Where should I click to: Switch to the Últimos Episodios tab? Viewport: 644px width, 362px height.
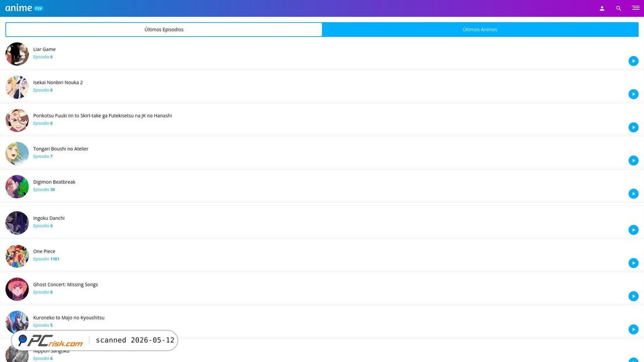click(164, 30)
